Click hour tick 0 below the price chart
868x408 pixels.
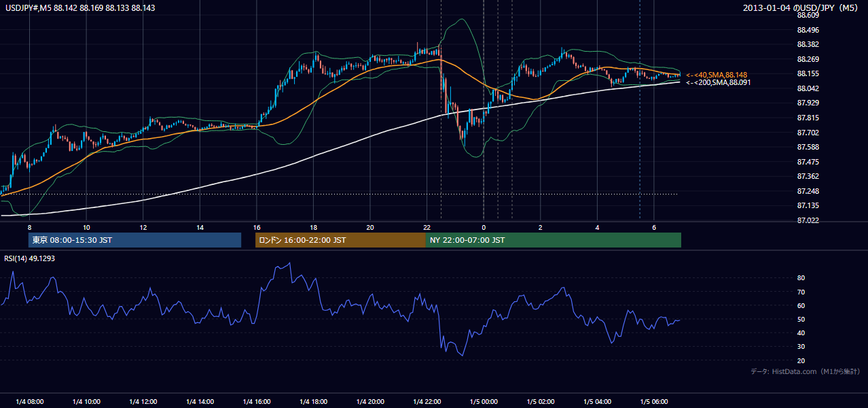coord(484,226)
